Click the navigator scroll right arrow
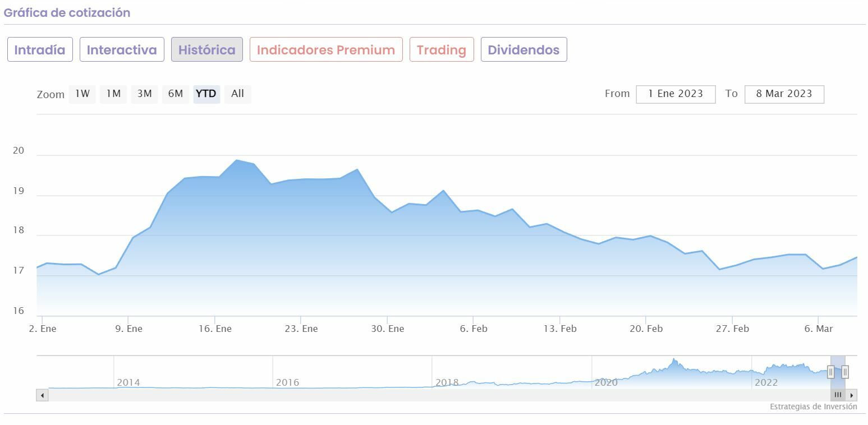 [852, 395]
